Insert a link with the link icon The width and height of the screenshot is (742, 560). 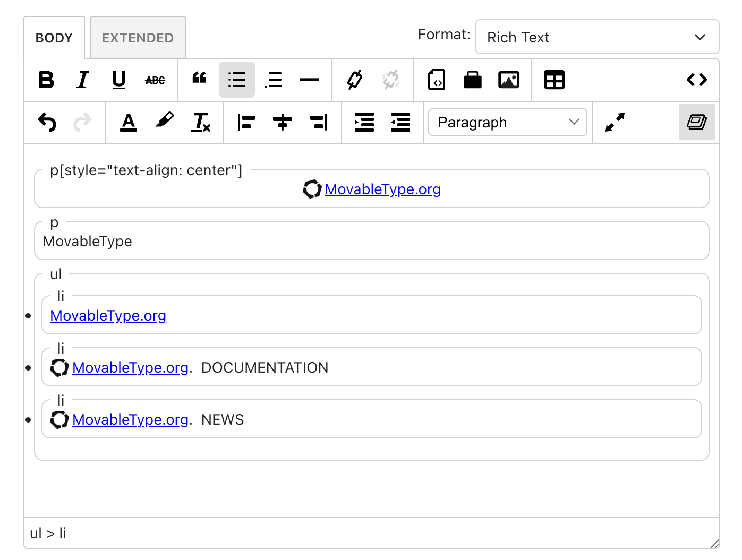tap(355, 80)
